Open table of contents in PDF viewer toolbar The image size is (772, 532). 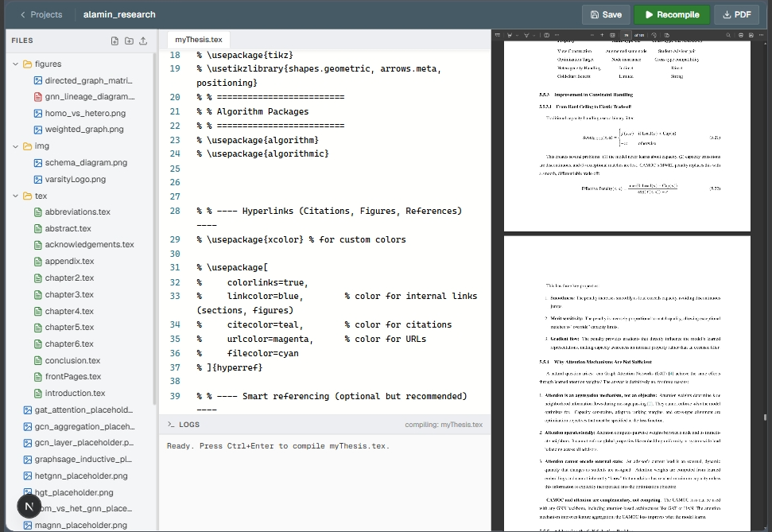coord(498,35)
